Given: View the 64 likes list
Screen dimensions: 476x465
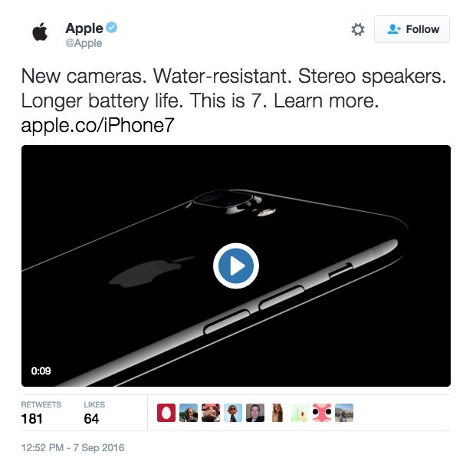Looking at the screenshot, I should [x=94, y=413].
